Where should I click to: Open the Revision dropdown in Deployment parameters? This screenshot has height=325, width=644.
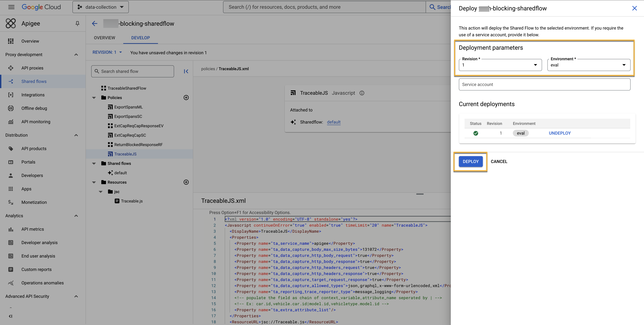[500, 65]
